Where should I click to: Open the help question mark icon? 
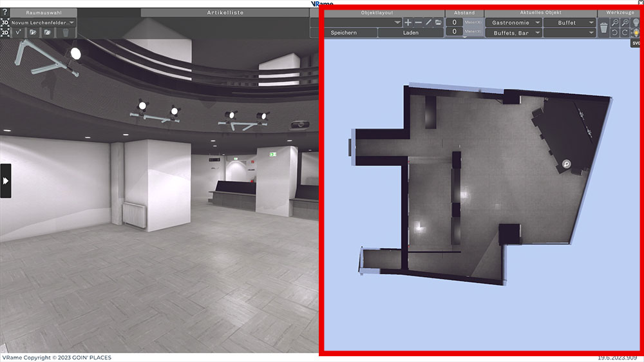click(5, 12)
